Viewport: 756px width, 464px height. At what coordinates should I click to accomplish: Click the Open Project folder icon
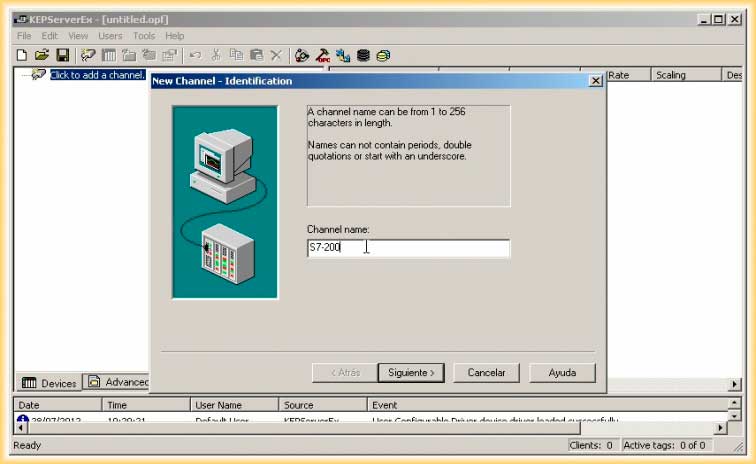click(x=42, y=55)
